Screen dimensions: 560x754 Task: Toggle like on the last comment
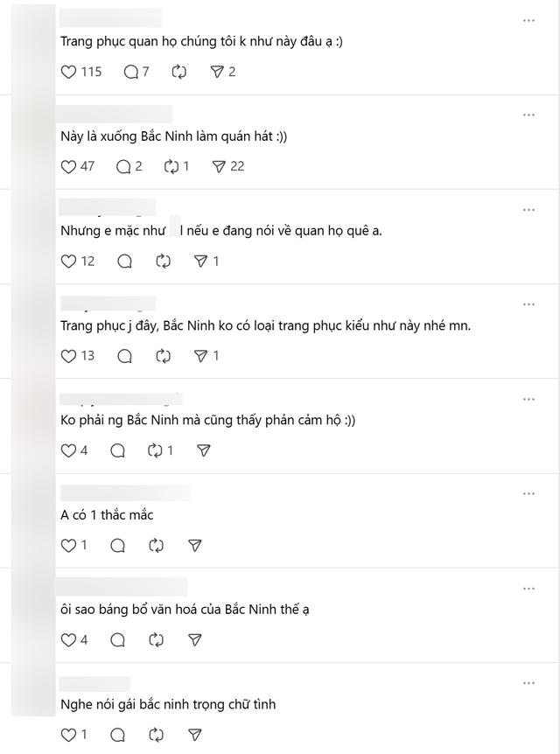click(x=67, y=734)
